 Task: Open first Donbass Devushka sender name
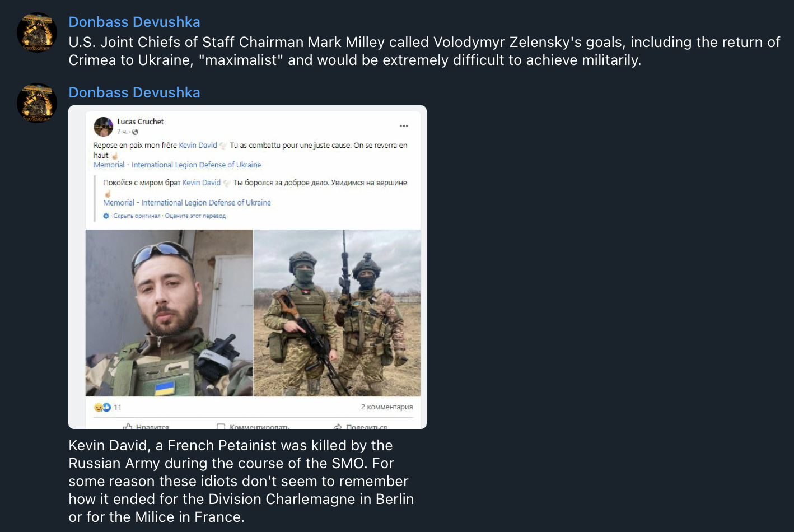click(x=134, y=22)
